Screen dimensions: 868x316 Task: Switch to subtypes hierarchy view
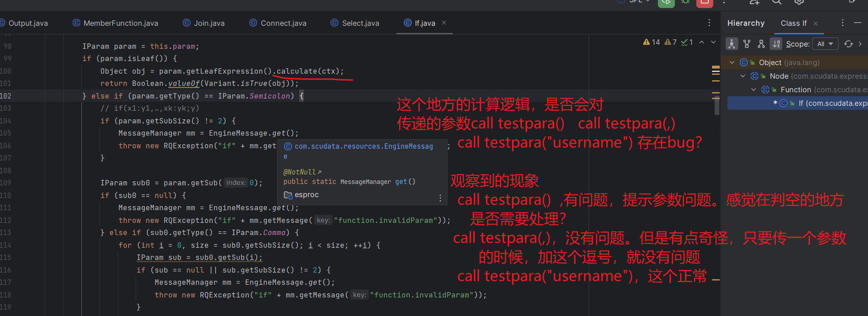tap(761, 44)
